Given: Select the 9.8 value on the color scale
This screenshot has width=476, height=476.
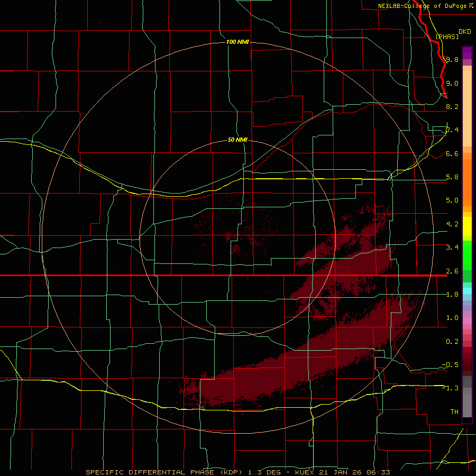Looking at the screenshot, I should (452, 59).
